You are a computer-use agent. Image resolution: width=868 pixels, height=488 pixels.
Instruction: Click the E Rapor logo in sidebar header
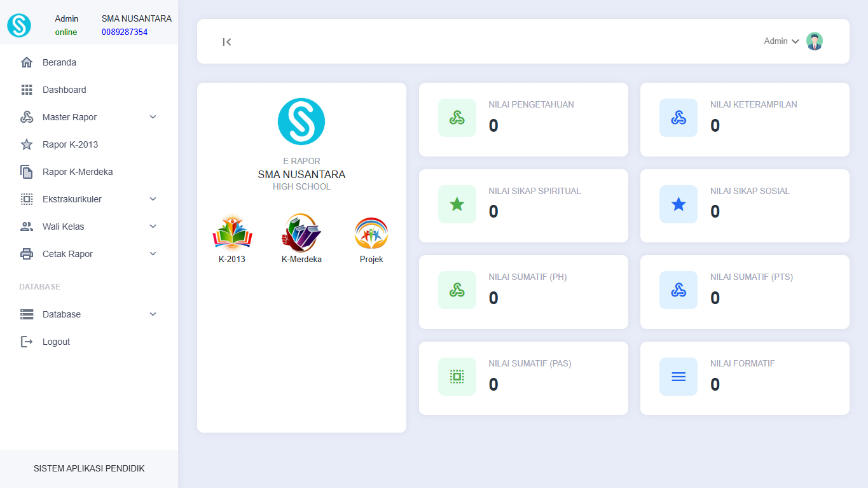click(x=19, y=25)
